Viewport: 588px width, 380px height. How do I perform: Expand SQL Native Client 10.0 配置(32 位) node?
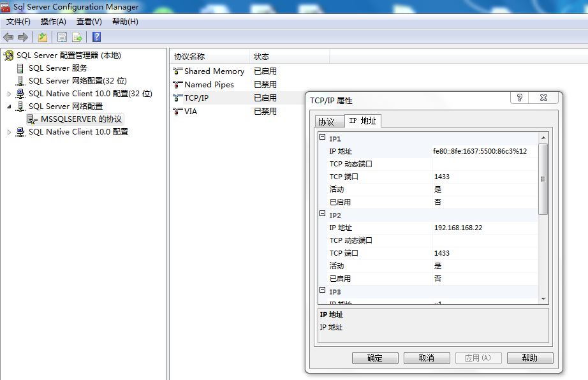tap(10, 94)
